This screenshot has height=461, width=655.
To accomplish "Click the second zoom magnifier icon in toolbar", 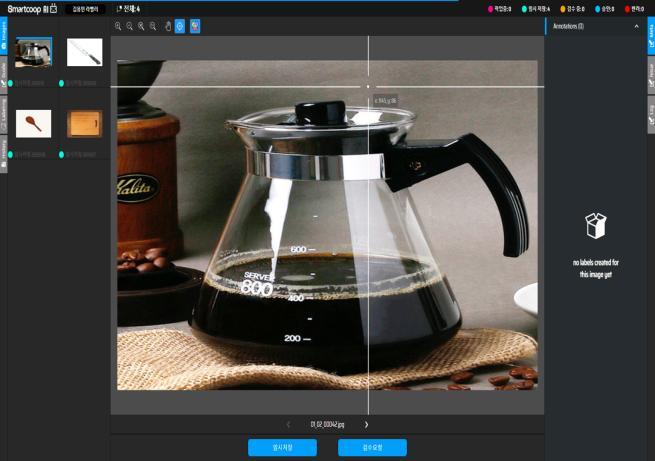I will [129, 26].
